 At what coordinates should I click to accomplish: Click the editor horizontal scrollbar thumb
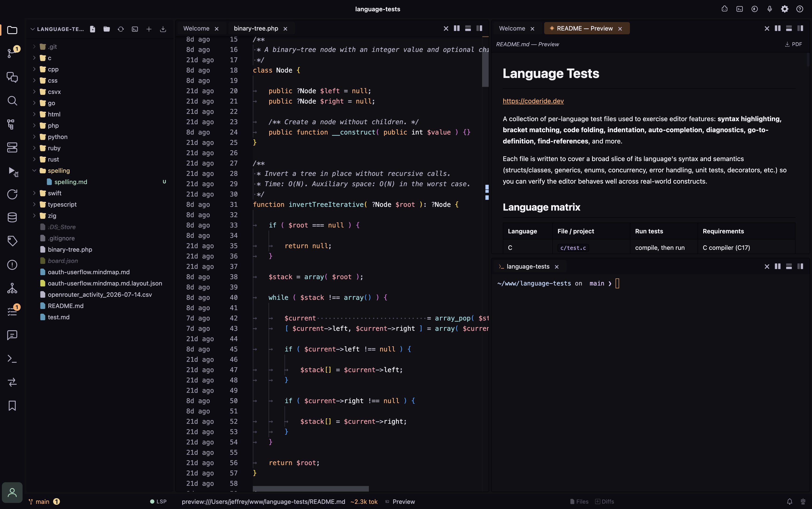click(x=311, y=489)
